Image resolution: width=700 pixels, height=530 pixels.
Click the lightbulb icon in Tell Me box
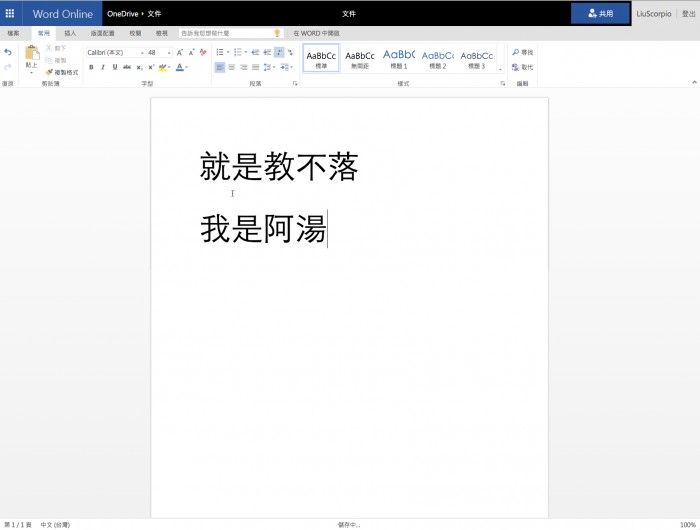tap(277, 33)
